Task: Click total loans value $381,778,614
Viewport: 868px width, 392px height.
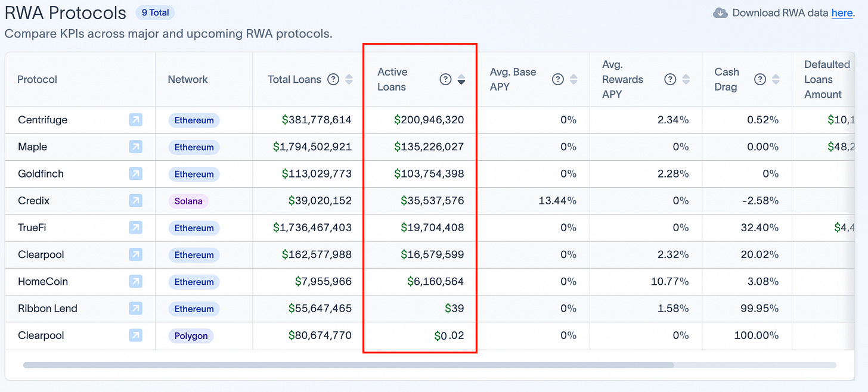Action: click(x=317, y=120)
